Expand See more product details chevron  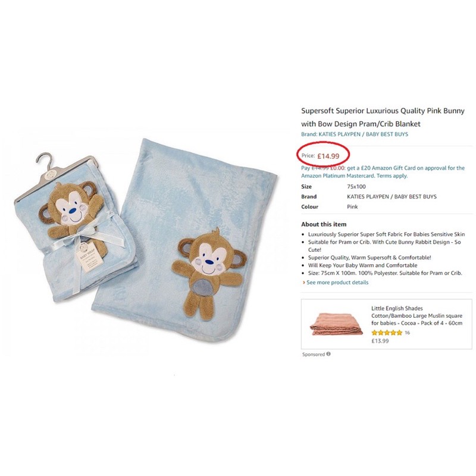pyautogui.click(x=303, y=283)
